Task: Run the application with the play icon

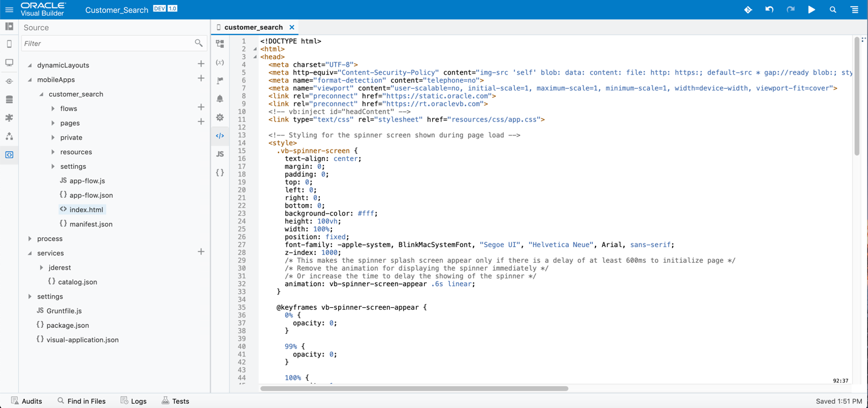Action: pyautogui.click(x=812, y=9)
